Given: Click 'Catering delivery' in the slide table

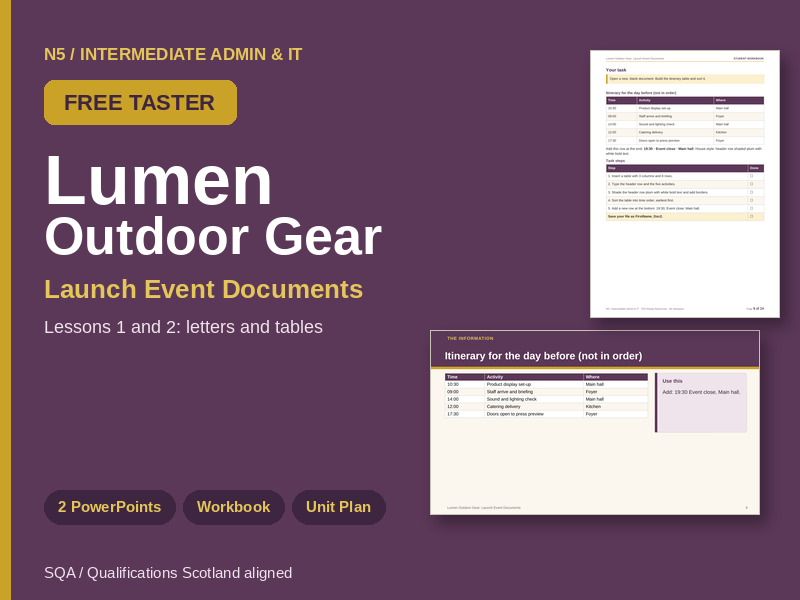Looking at the screenshot, I should pos(504,407).
